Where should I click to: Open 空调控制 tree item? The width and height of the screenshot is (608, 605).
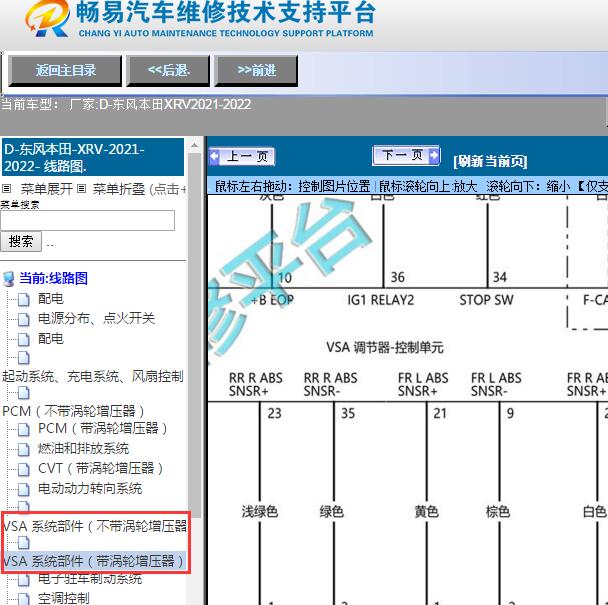click(x=64, y=598)
